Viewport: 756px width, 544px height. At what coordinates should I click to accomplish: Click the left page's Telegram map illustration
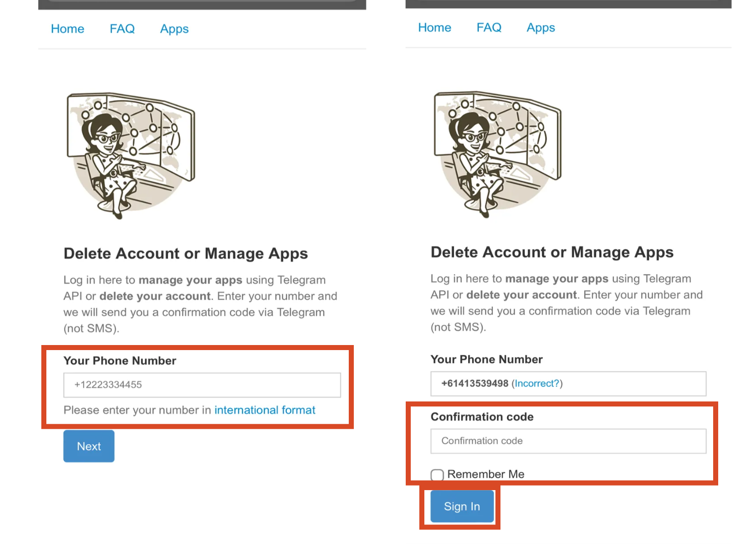coord(131,155)
